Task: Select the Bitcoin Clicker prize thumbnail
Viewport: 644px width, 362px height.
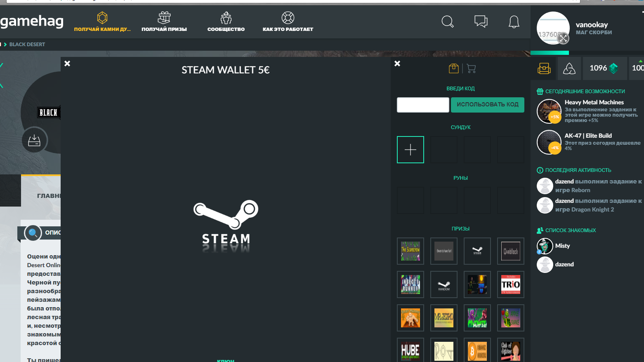Action: tap(477, 350)
